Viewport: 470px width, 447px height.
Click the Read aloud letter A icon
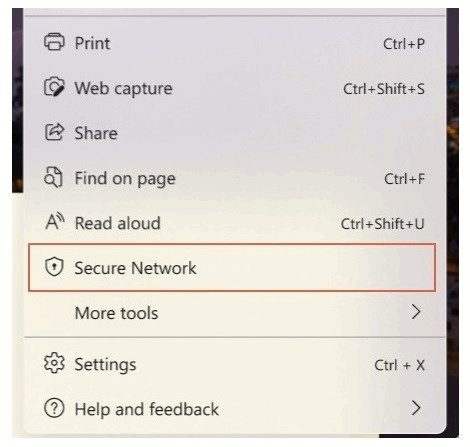point(55,222)
